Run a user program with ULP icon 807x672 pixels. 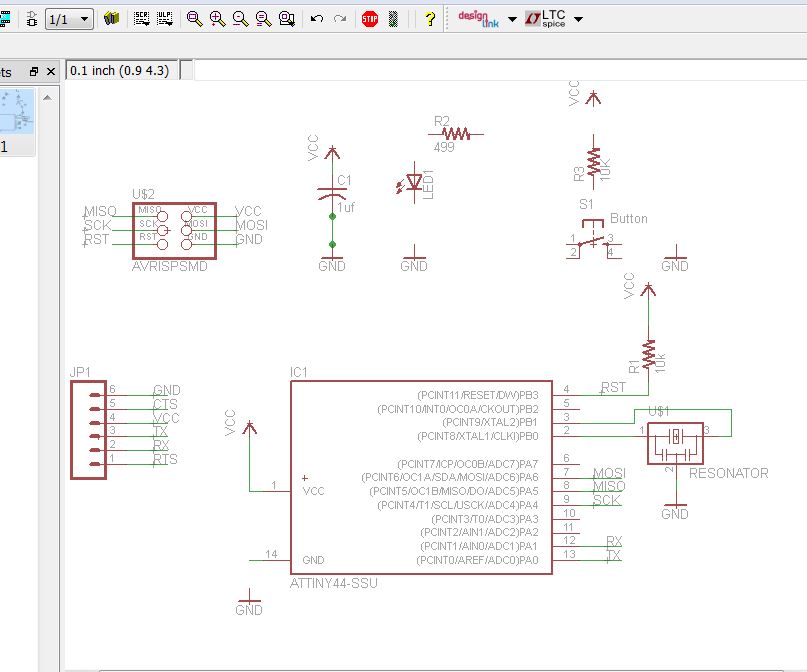click(x=165, y=19)
